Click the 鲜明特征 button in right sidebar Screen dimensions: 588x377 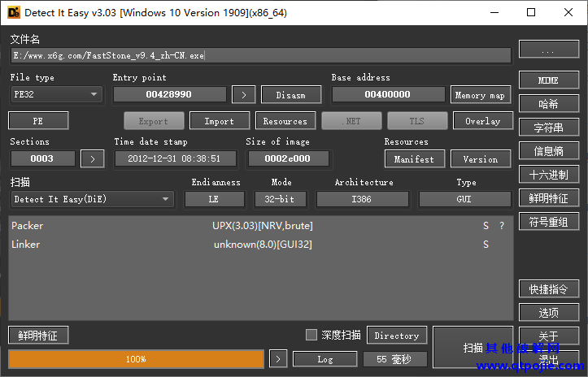coord(549,198)
